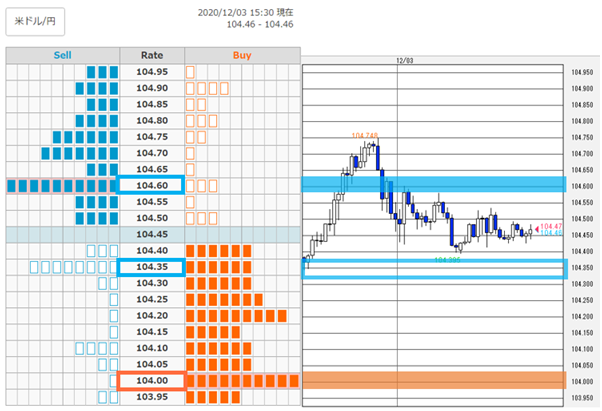Click the highlighted 104.35 rate cell
Viewport: 602px width, 411px height.
[151, 267]
